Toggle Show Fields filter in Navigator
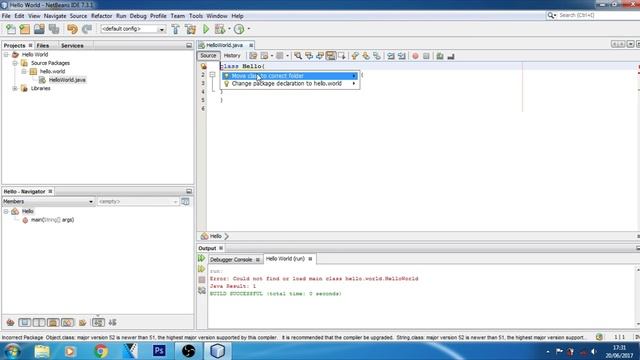This screenshot has width=640, height=360. point(24,322)
